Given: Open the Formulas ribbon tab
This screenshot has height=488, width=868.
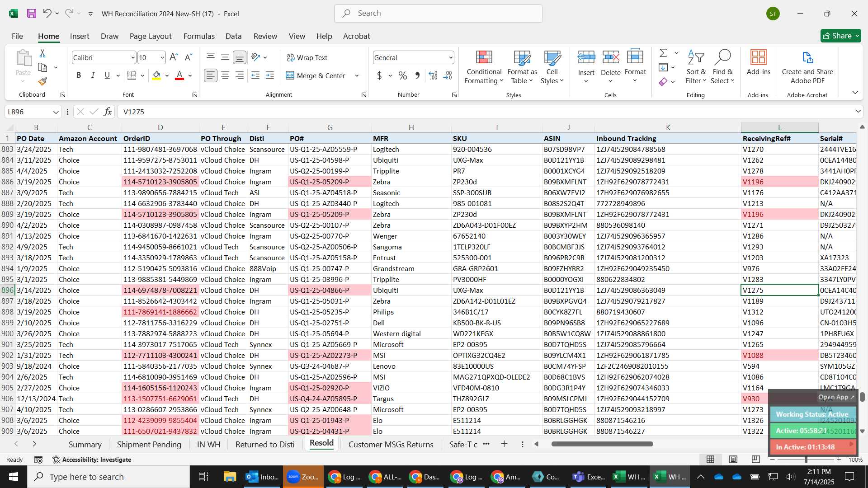Looking at the screenshot, I should [199, 36].
